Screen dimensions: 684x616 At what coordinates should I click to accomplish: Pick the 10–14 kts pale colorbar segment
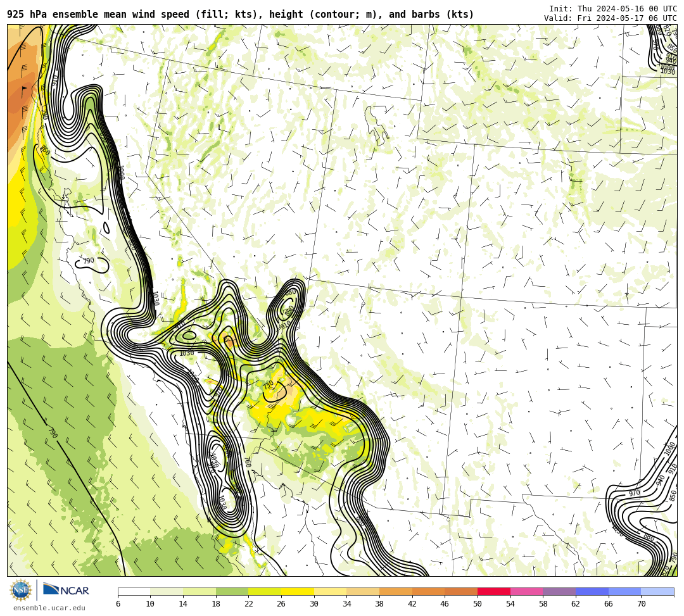point(167,591)
